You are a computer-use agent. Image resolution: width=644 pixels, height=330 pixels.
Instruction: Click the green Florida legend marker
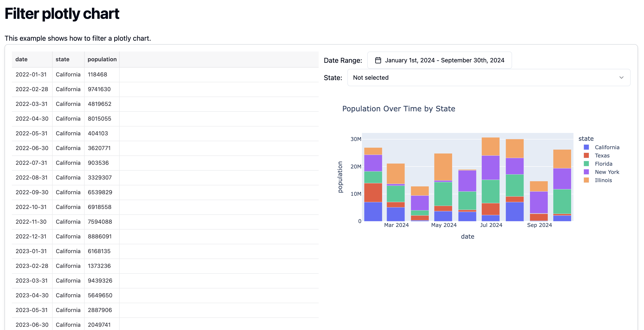[x=586, y=164]
